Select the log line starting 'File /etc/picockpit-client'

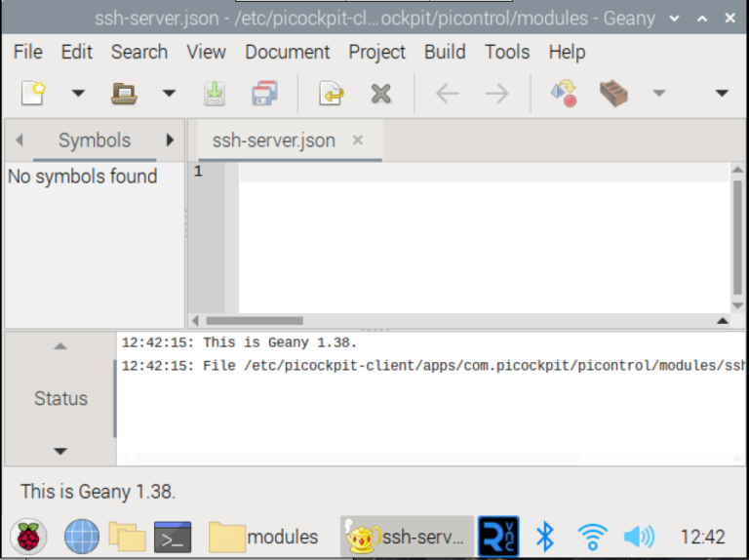pos(433,366)
